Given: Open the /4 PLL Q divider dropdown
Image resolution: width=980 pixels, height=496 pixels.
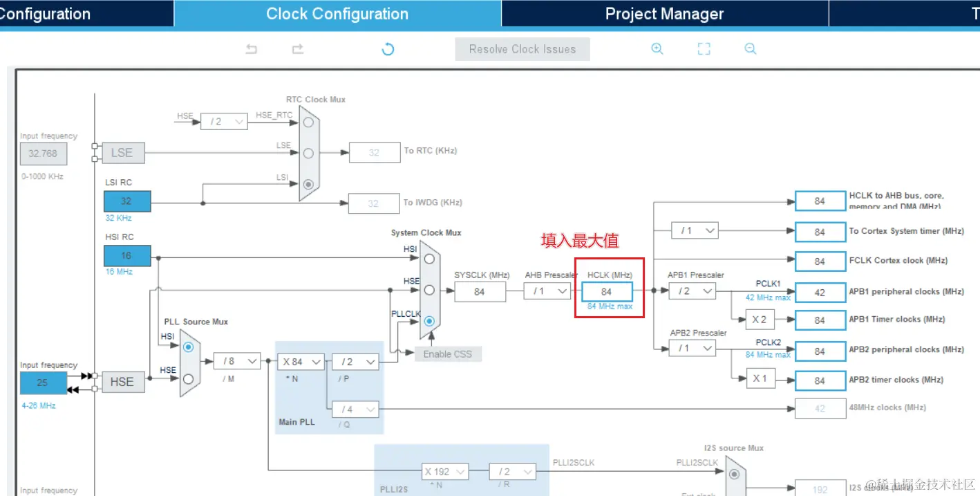Looking at the screenshot, I should (x=355, y=410).
